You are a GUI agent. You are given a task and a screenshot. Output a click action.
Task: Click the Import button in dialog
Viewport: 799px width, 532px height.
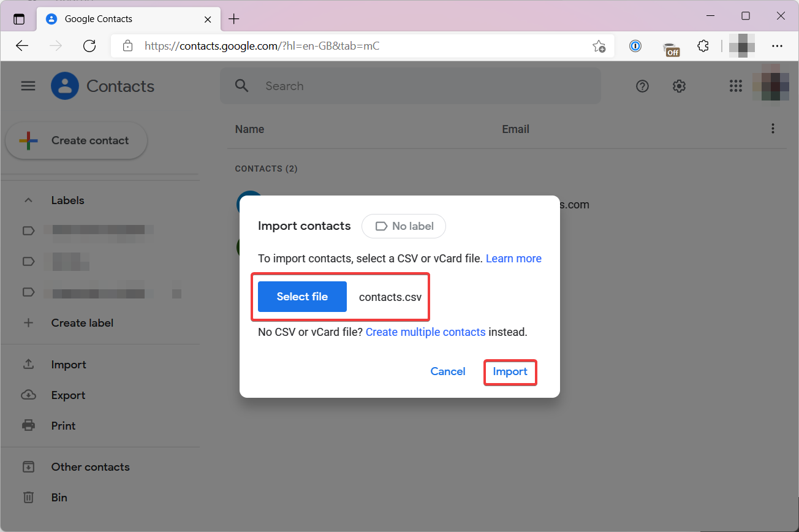510,371
